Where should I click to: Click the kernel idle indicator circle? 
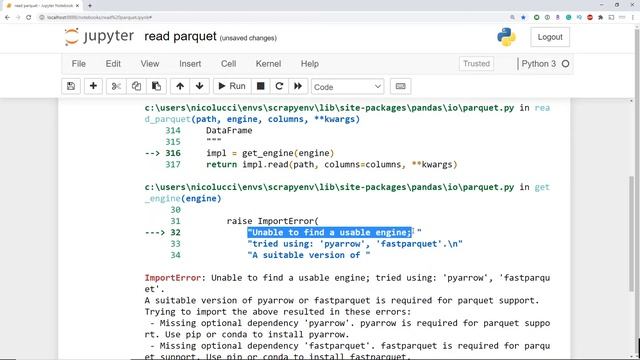[x=565, y=64]
